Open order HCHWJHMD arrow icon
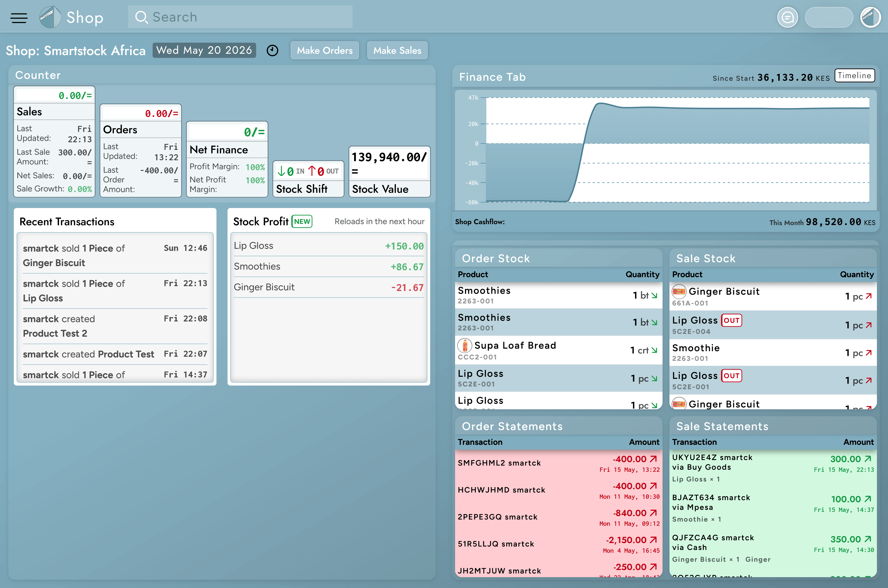 click(653, 486)
